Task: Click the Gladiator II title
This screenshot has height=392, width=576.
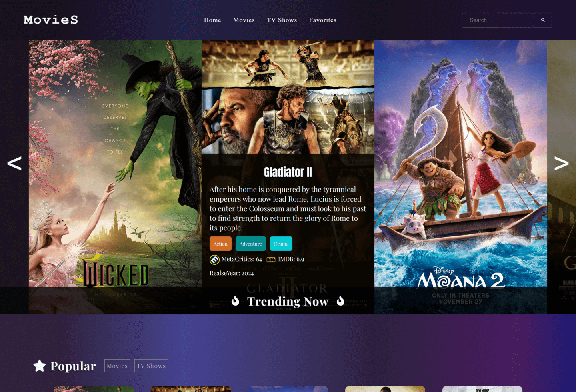Action: 288,172
